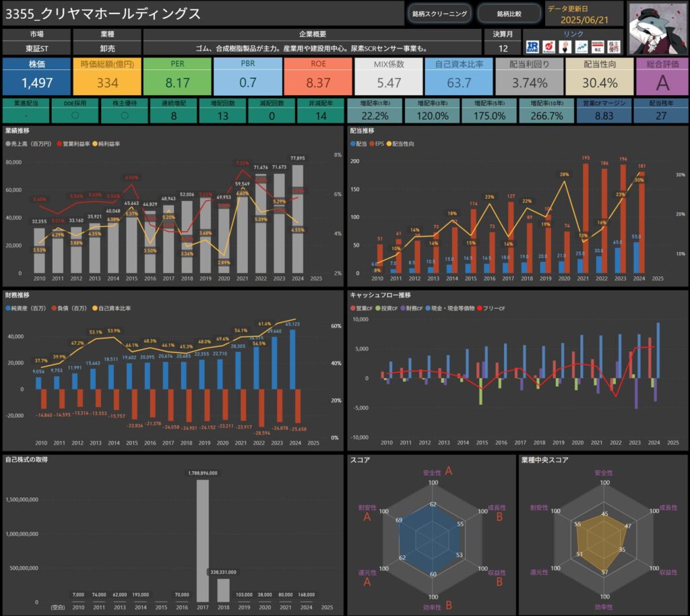This screenshot has width=690, height=616.
Task: Click the 配当残年 27 cell
Action: pyautogui.click(x=661, y=111)
